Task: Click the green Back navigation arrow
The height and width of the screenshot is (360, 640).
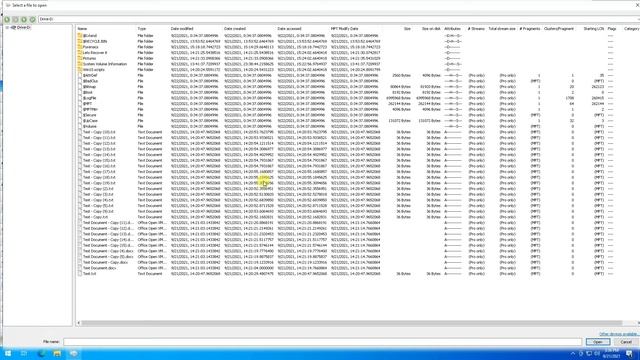Action: 7,19
